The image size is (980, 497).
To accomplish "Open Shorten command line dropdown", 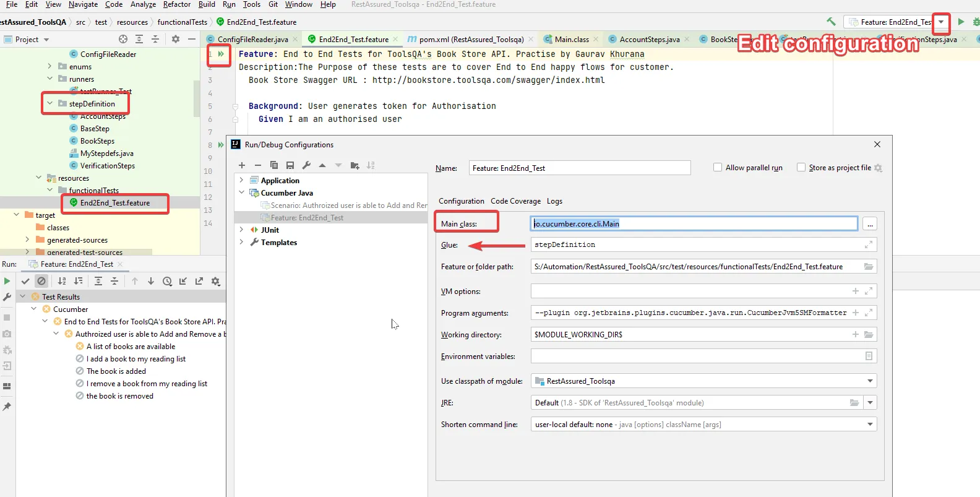I will click(x=870, y=424).
